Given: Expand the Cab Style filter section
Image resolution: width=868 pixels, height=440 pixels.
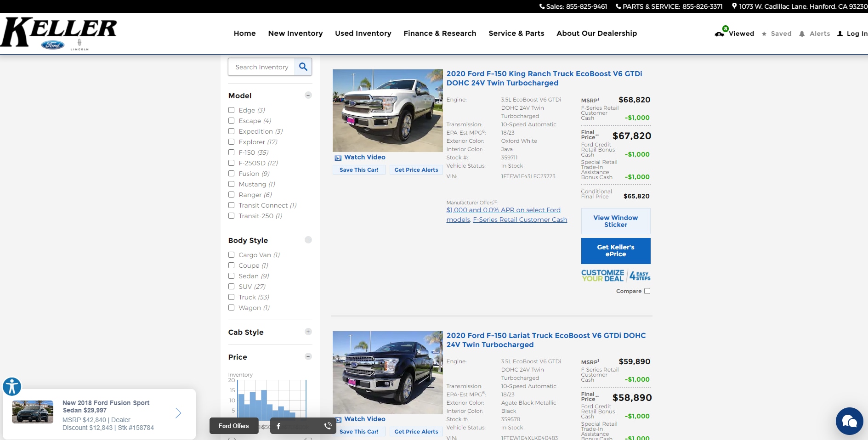Looking at the screenshot, I should coord(308,332).
